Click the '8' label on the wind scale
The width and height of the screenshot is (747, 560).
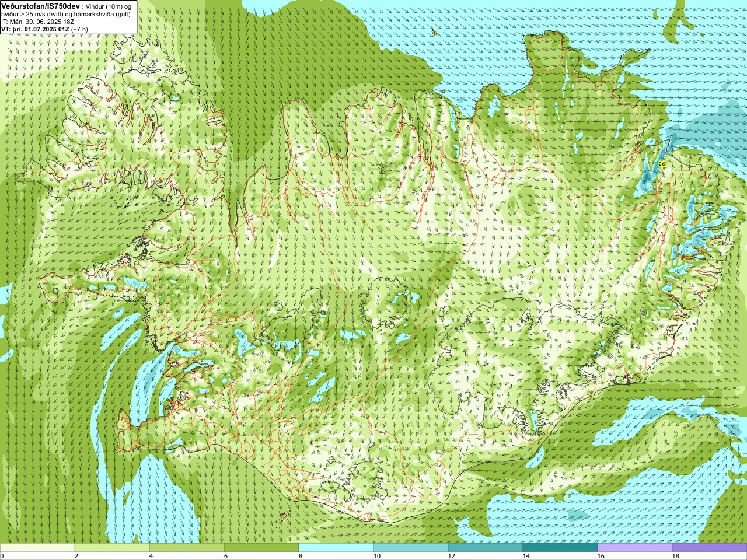coord(301,556)
